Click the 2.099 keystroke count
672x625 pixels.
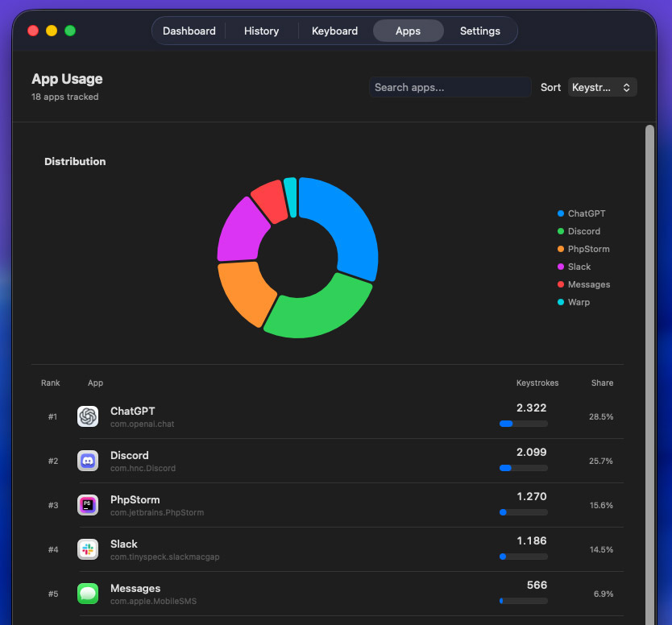click(532, 452)
